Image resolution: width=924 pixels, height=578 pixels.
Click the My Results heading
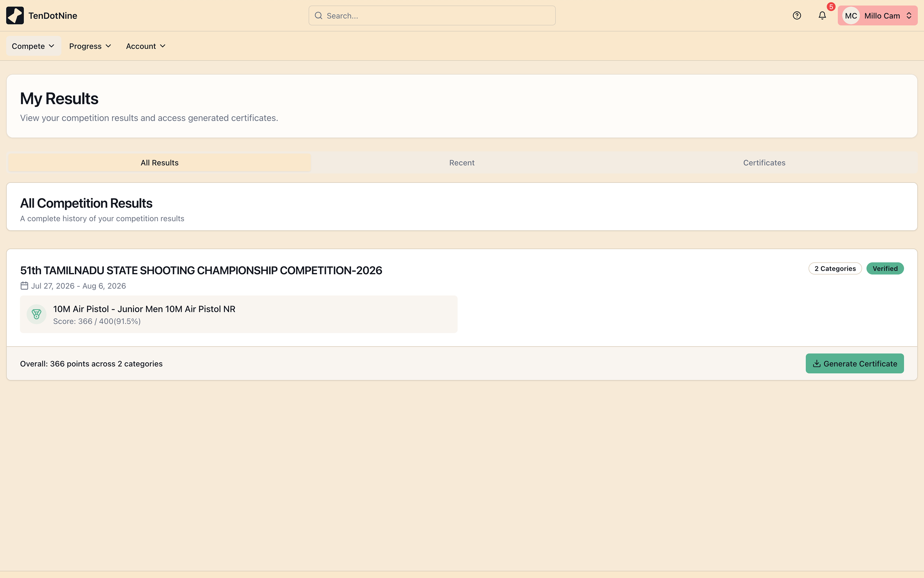point(59,99)
